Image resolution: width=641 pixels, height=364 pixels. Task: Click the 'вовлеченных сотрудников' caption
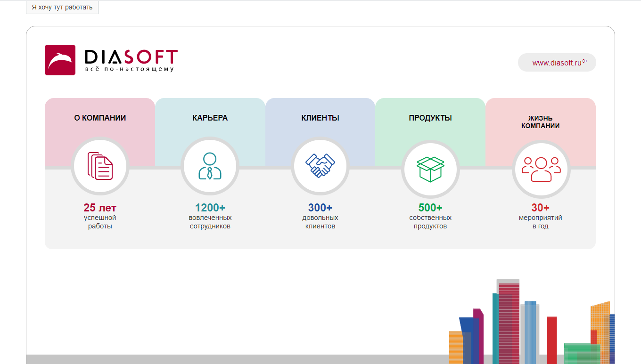coord(210,222)
